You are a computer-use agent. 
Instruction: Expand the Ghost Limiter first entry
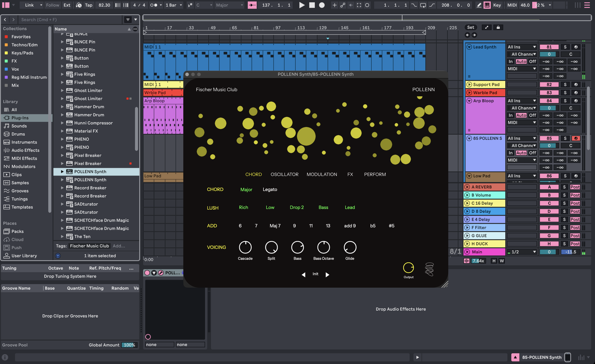coord(62,90)
